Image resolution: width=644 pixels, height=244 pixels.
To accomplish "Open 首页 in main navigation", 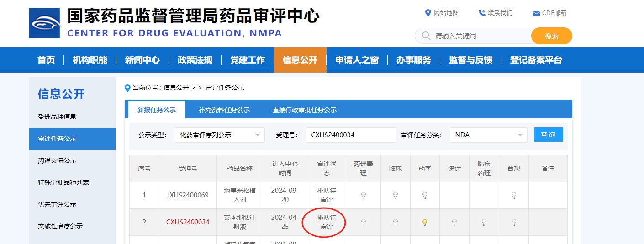I will [46, 60].
